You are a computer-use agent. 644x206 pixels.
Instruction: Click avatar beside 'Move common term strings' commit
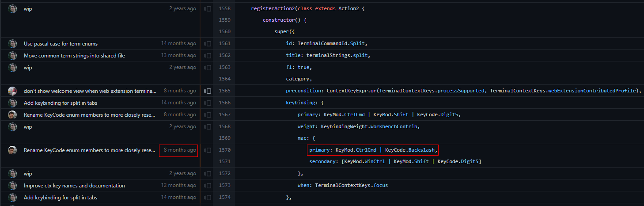(12, 56)
